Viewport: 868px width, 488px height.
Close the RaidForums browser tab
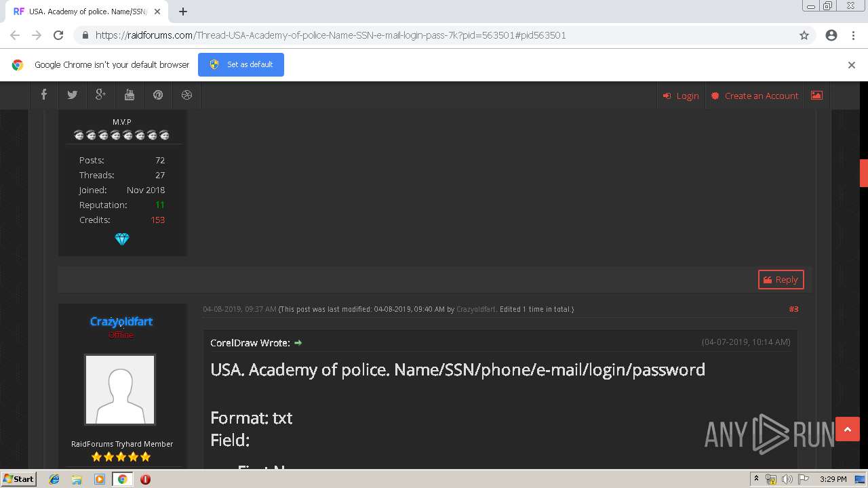[x=157, y=12]
